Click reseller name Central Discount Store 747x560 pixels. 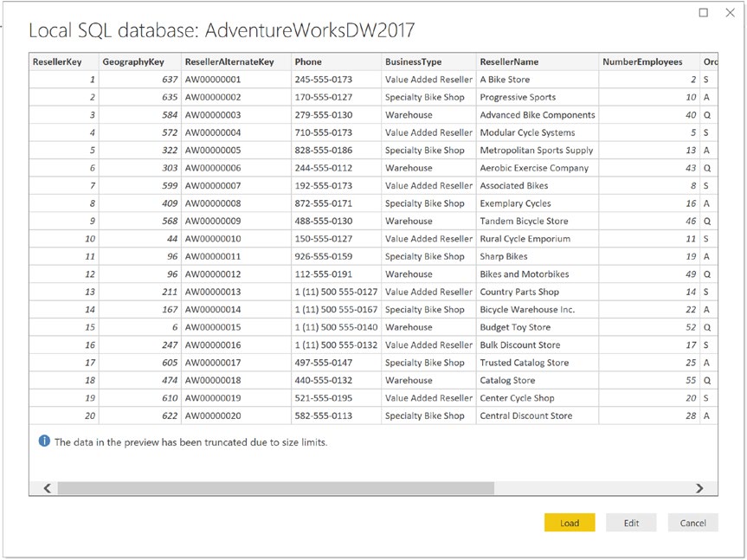coord(526,415)
